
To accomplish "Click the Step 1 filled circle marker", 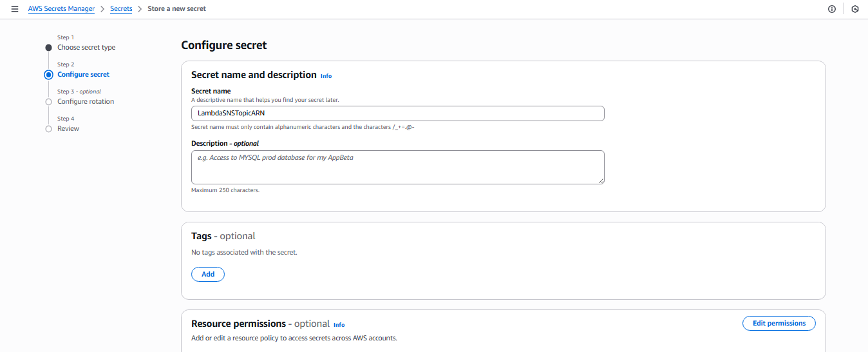I will click(x=48, y=48).
